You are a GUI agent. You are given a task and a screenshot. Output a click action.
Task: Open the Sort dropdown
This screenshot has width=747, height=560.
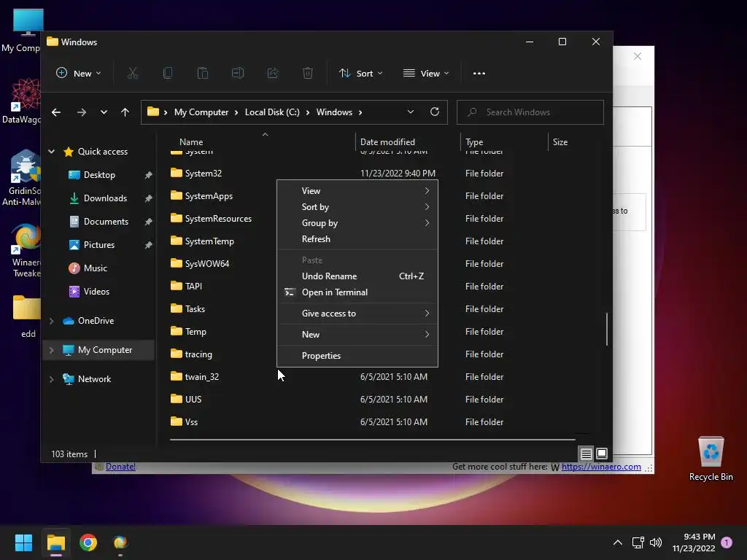click(360, 74)
